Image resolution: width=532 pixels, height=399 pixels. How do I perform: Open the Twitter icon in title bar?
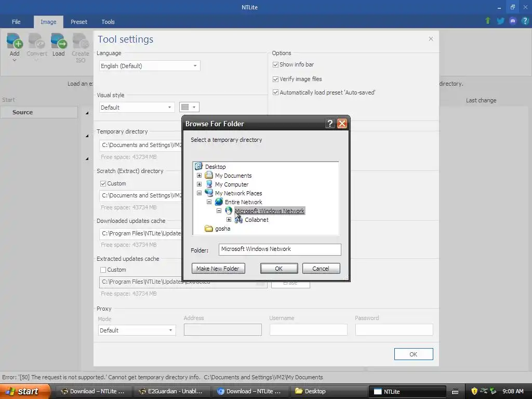(500, 21)
